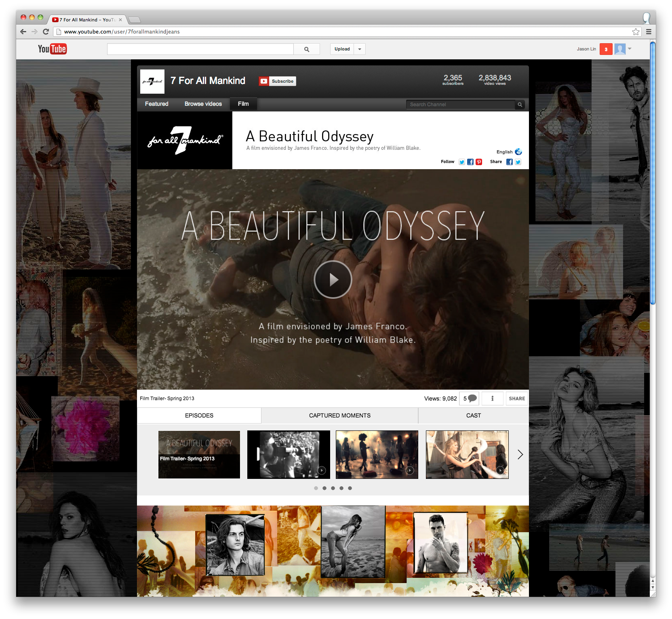Switch to CAPTURED MOMENTS tab
672x619 pixels.
click(x=340, y=415)
